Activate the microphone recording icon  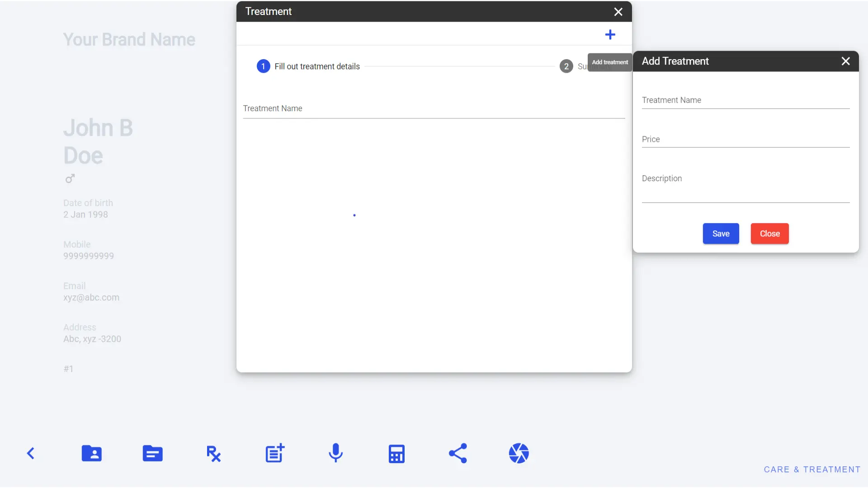pos(335,453)
